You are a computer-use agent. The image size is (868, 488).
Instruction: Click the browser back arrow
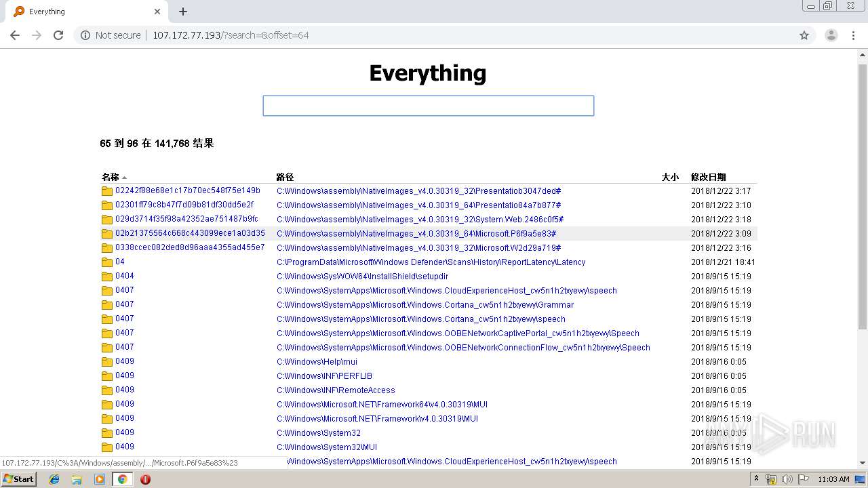(x=15, y=35)
